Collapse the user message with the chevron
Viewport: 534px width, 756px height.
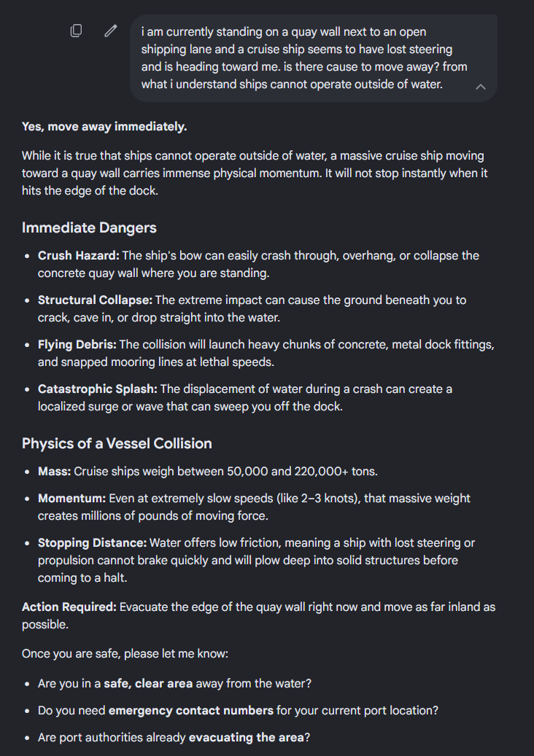[x=481, y=87]
